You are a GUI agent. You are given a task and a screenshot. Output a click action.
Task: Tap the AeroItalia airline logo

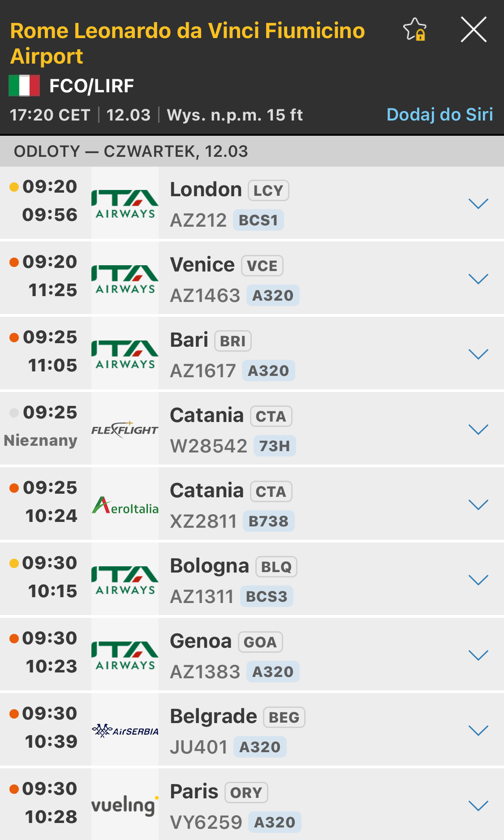click(125, 505)
